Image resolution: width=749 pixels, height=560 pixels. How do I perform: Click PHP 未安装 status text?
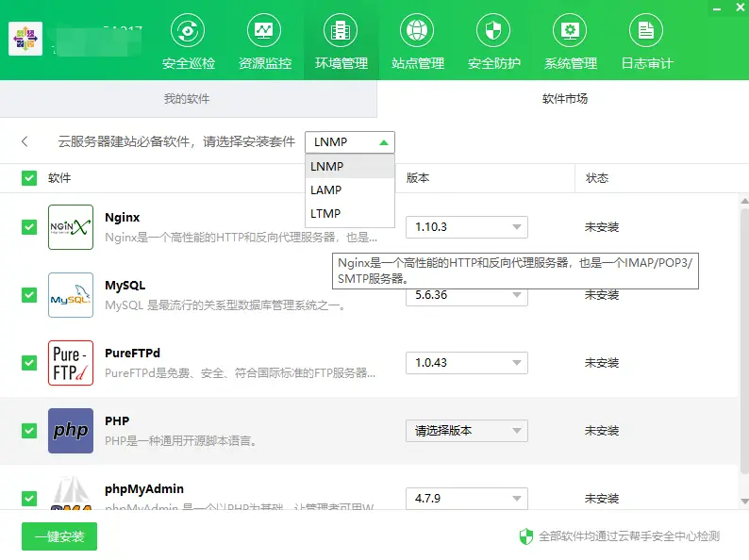(x=602, y=431)
